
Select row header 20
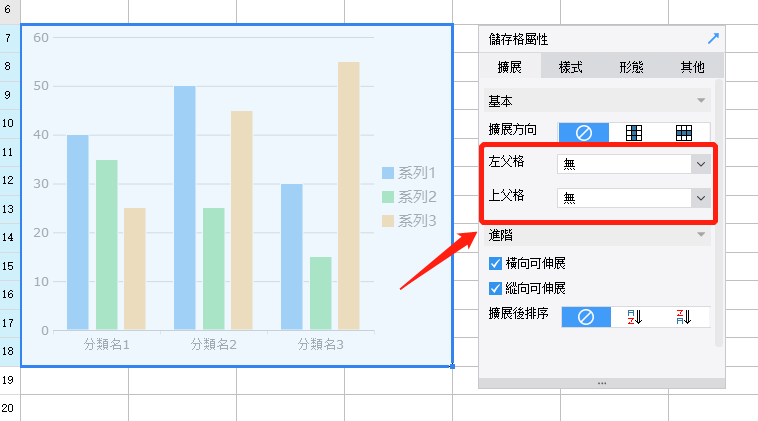(10, 408)
